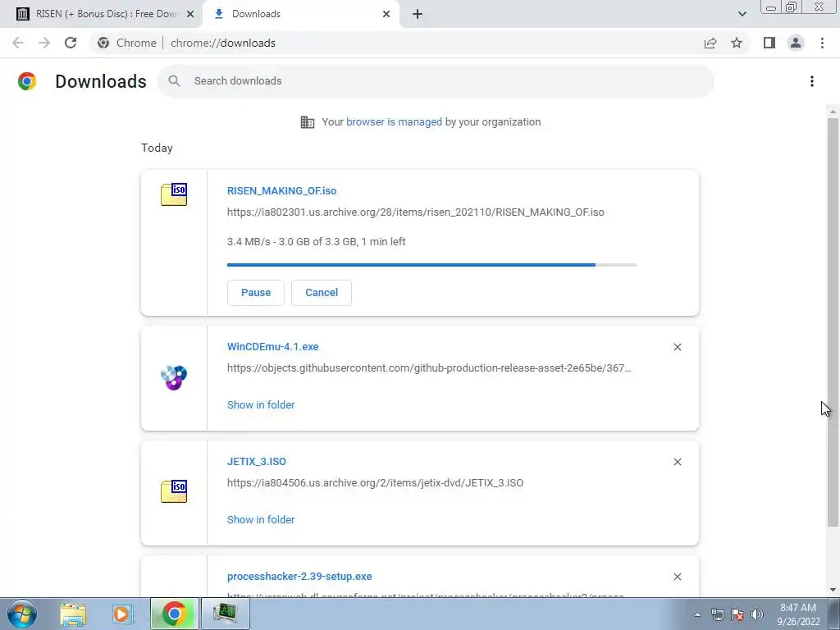Click the page vertical scrollbar thumb
The height and width of the screenshot is (630, 840).
(x=833, y=322)
